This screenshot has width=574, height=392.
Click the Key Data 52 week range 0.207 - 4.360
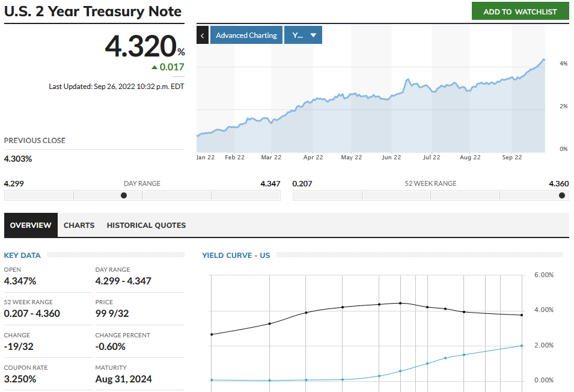[x=32, y=314]
